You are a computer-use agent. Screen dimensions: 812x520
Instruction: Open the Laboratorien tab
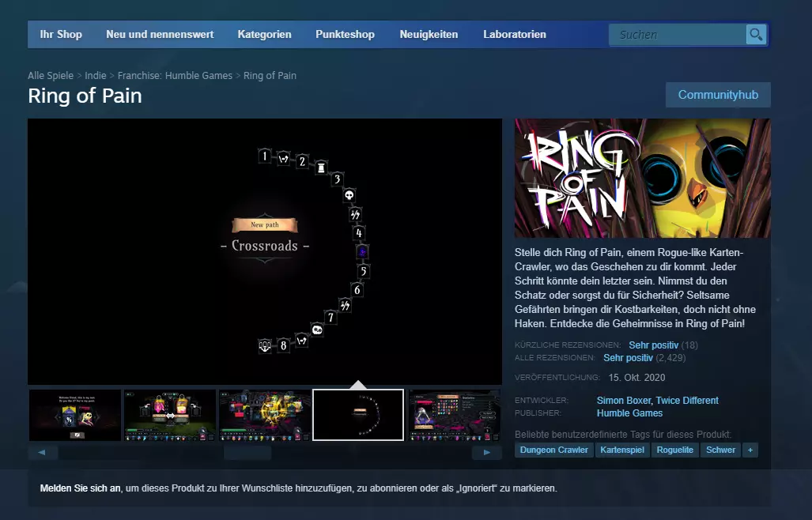[x=515, y=35]
